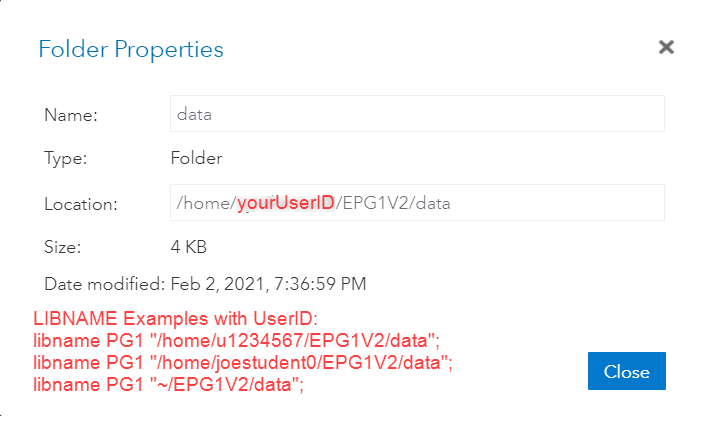Click the libname example using ~/EPG1V2/data
Image resolution: width=704 pixels, height=440 pixels.
pyautogui.click(x=168, y=384)
